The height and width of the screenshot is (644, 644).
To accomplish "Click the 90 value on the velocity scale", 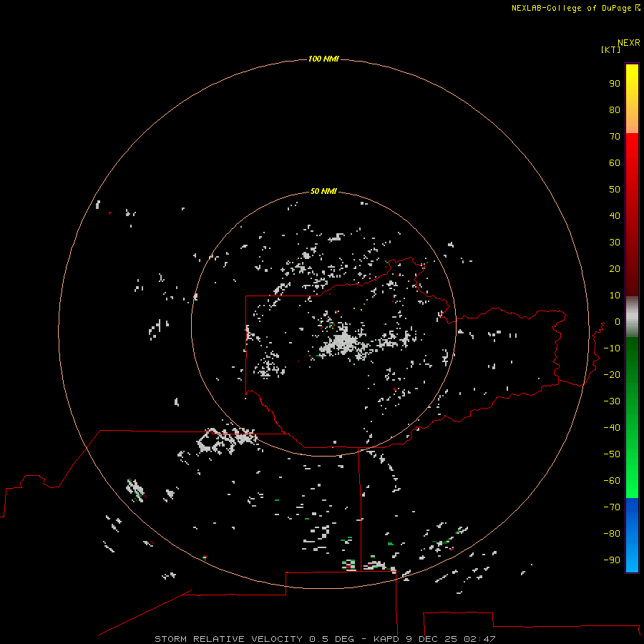I will 615,84.
